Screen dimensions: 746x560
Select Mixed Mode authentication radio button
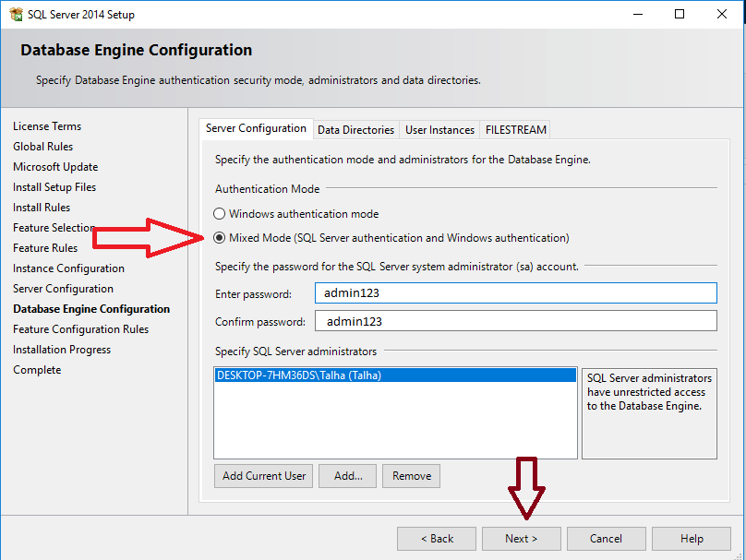point(219,238)
